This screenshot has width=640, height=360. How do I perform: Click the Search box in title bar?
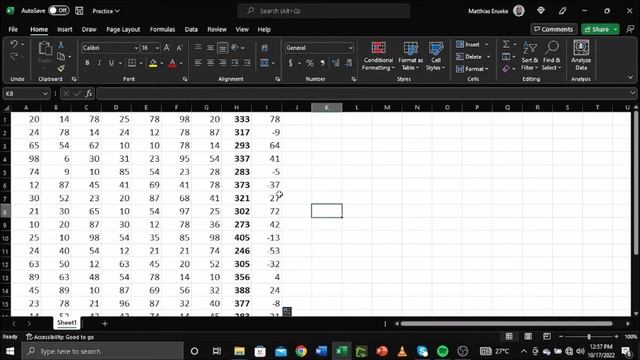coord(324,11)
